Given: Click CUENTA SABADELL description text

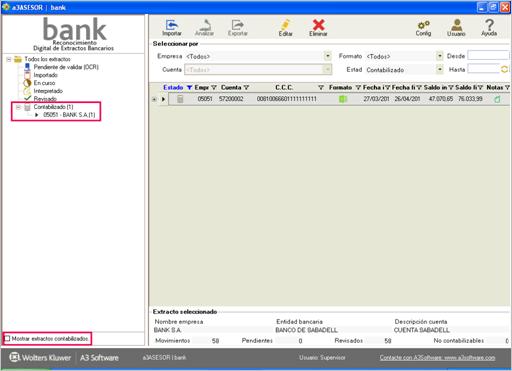Looking at the screenshot, I should (x=422, y=330).
